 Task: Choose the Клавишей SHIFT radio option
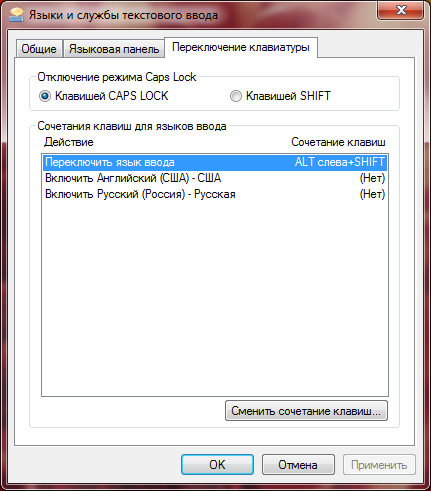coord(236,96)
